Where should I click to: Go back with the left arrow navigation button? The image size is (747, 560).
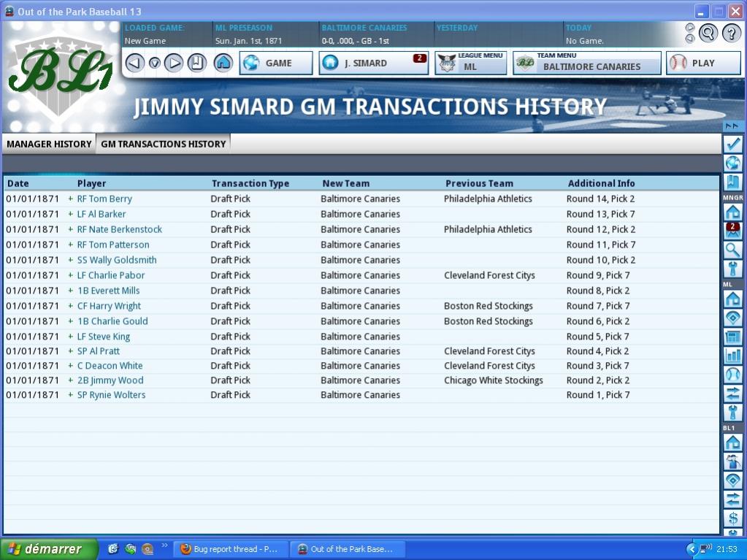click(x=134, y=63)
